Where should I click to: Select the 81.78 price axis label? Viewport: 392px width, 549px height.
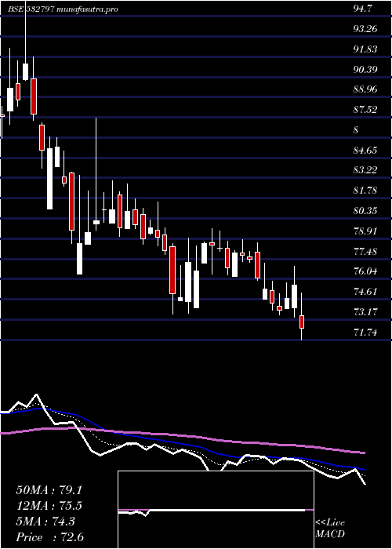[x=366, y=191]
